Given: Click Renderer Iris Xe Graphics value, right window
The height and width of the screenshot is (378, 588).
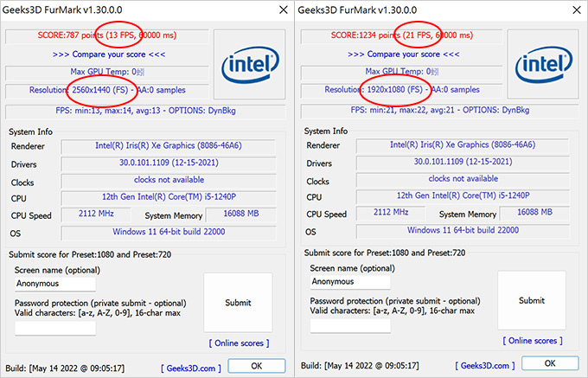Looking at the screenshot, I should click(x=463, y=144).
